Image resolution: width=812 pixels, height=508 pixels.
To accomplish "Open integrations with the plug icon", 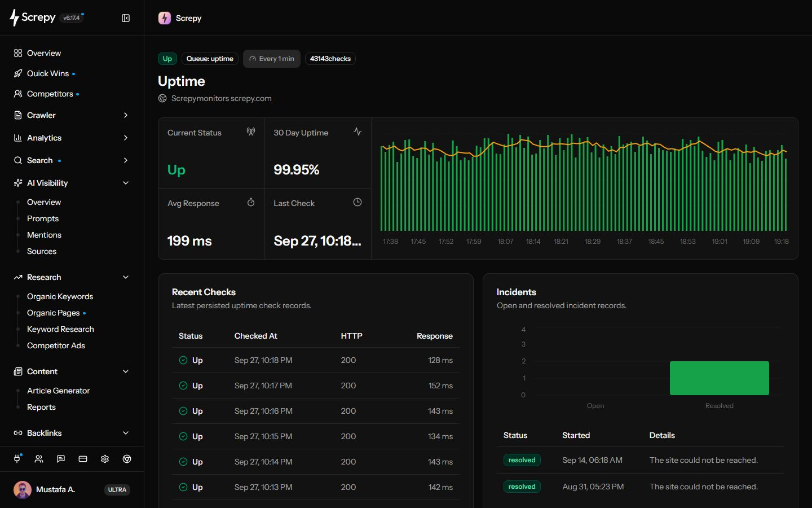I will (17, 459).
